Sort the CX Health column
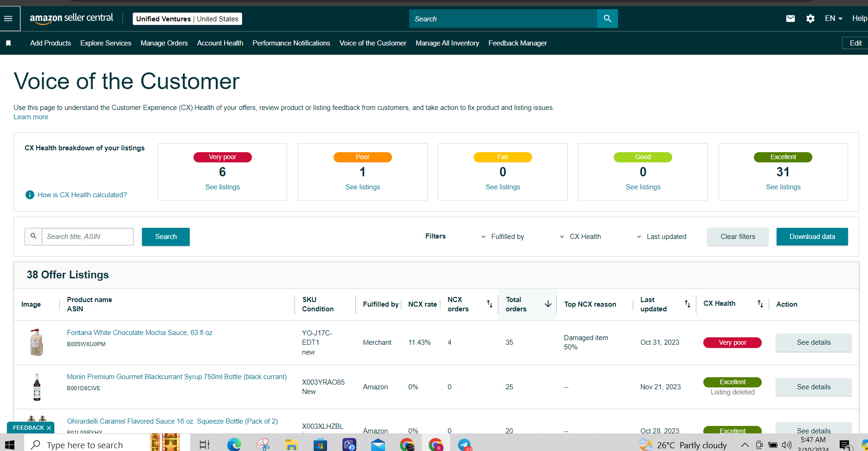 [x=760, y=304]
